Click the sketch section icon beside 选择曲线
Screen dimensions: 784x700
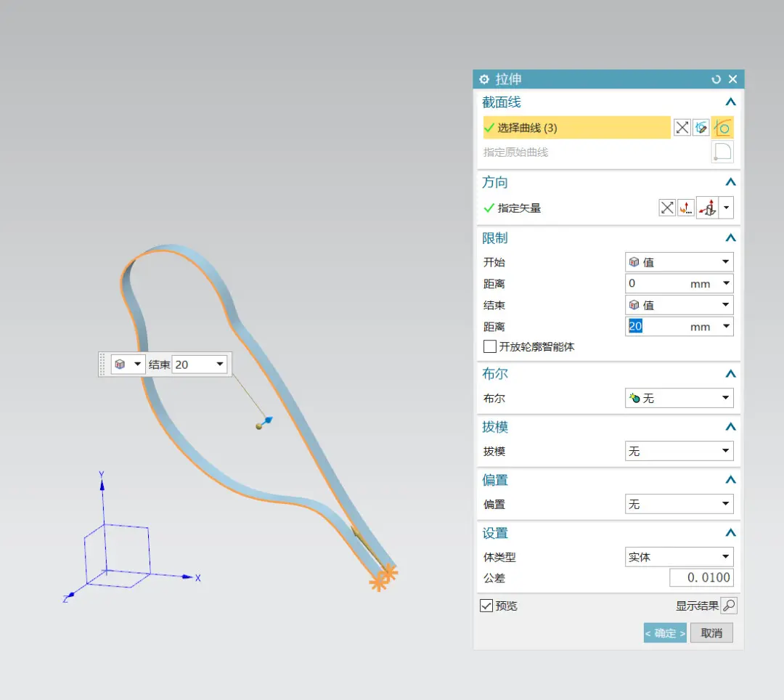tap(682, 128)
